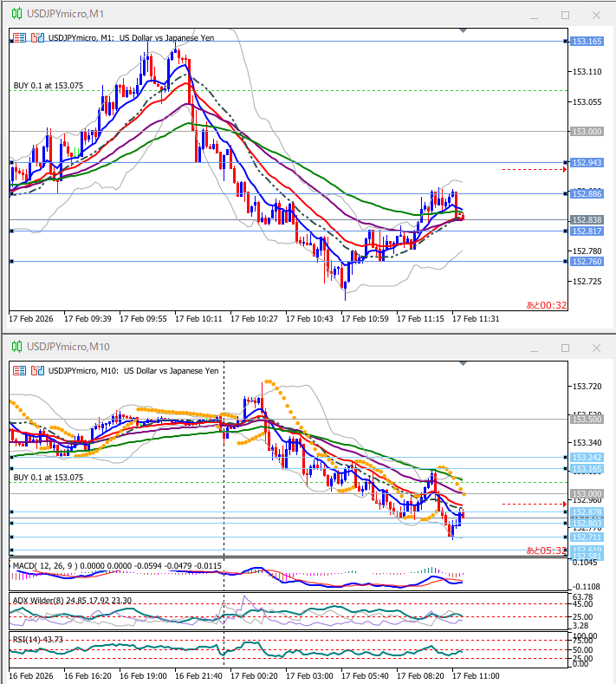Click the one-click trading icon on M1 chart

point(18,37)
